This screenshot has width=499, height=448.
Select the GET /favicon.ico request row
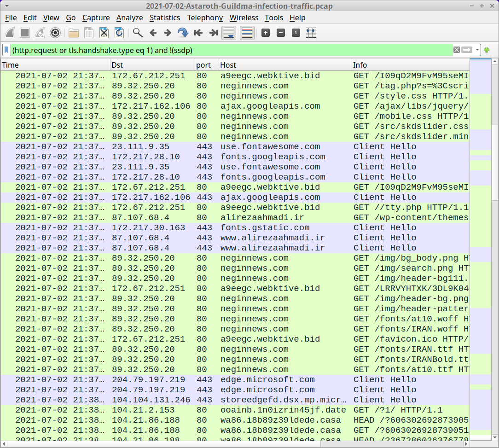point(235,339)
